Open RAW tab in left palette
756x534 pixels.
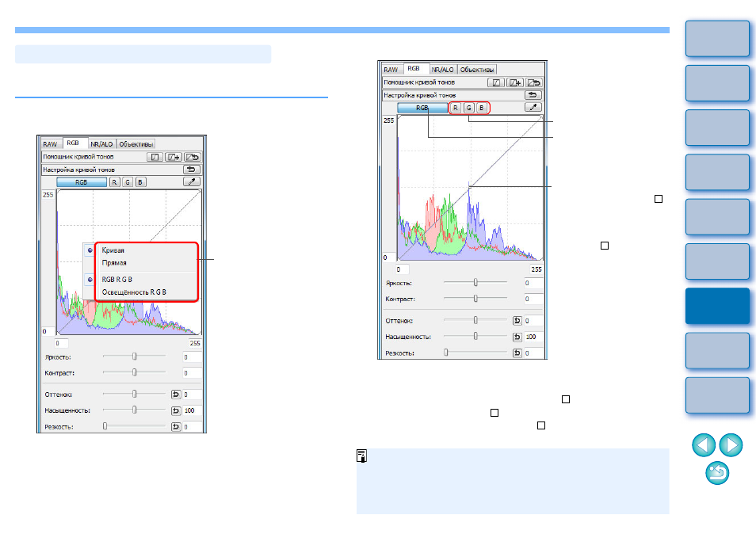point(50,144)
